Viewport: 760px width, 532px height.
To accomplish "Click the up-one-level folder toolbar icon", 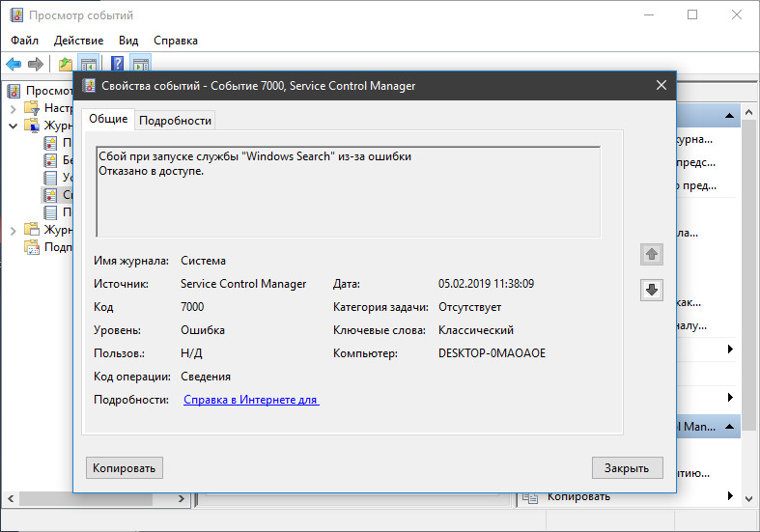I will 65,64.
